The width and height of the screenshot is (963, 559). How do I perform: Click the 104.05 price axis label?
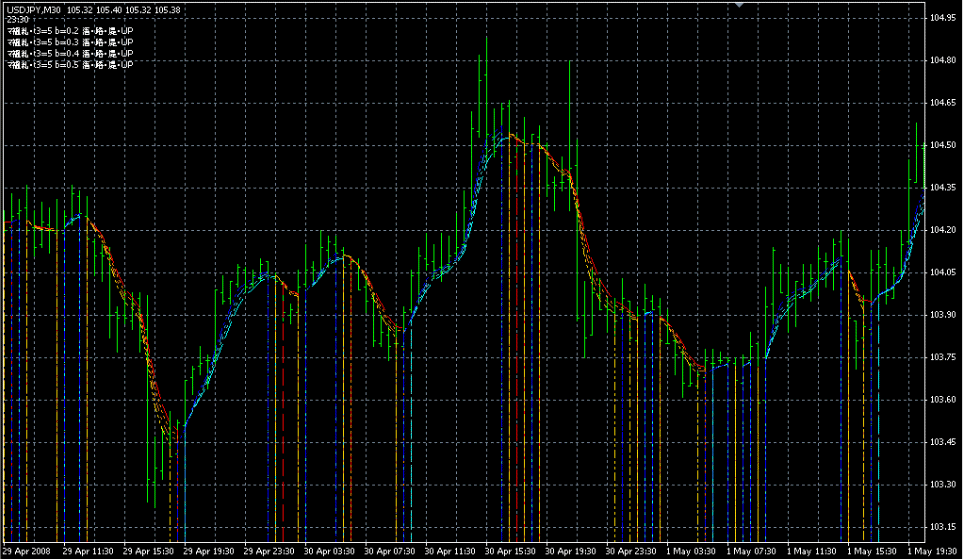[943, 272]
